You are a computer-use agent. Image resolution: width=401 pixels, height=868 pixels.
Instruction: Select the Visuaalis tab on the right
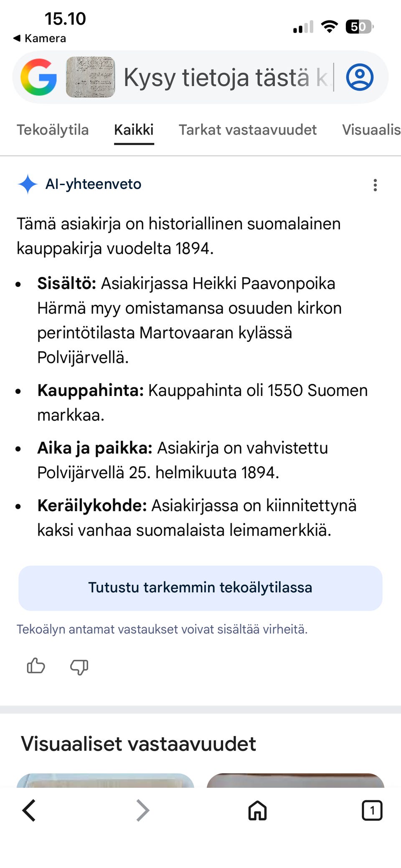click(x=371, y=130)
